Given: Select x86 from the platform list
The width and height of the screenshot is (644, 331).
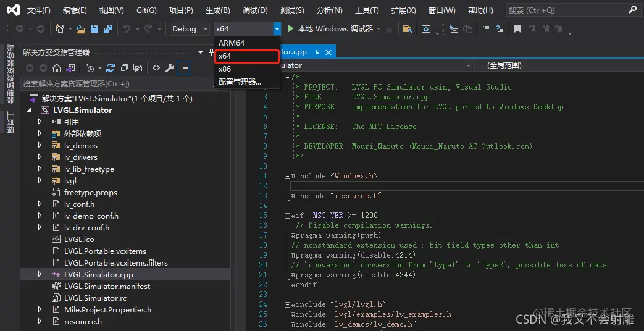Looking at the screenshot, I should coord(247,69).
